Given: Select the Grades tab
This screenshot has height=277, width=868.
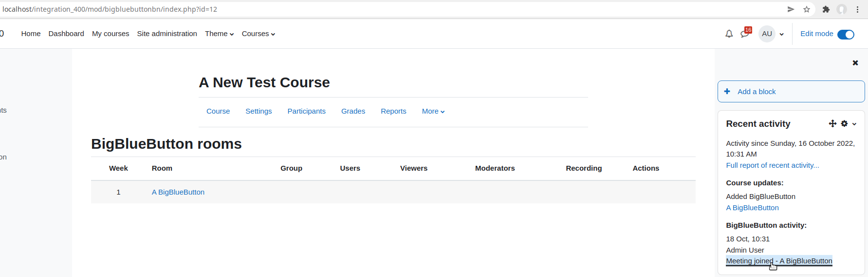Looking at the screenshot, I should tap(353, 111).
